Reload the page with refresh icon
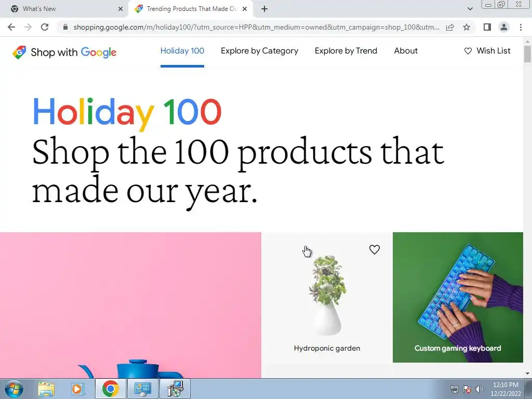The image size is (532, 399). (x=45, y=27)
